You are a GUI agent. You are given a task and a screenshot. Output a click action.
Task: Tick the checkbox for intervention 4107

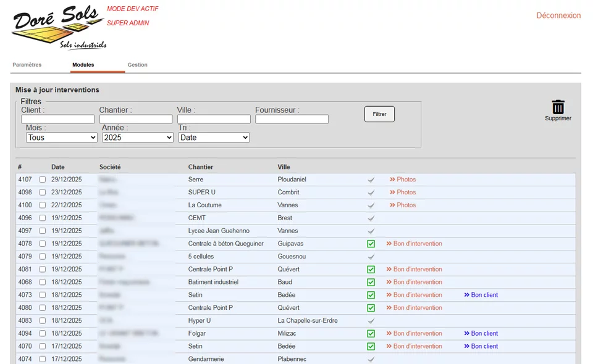tap(43, 180)
